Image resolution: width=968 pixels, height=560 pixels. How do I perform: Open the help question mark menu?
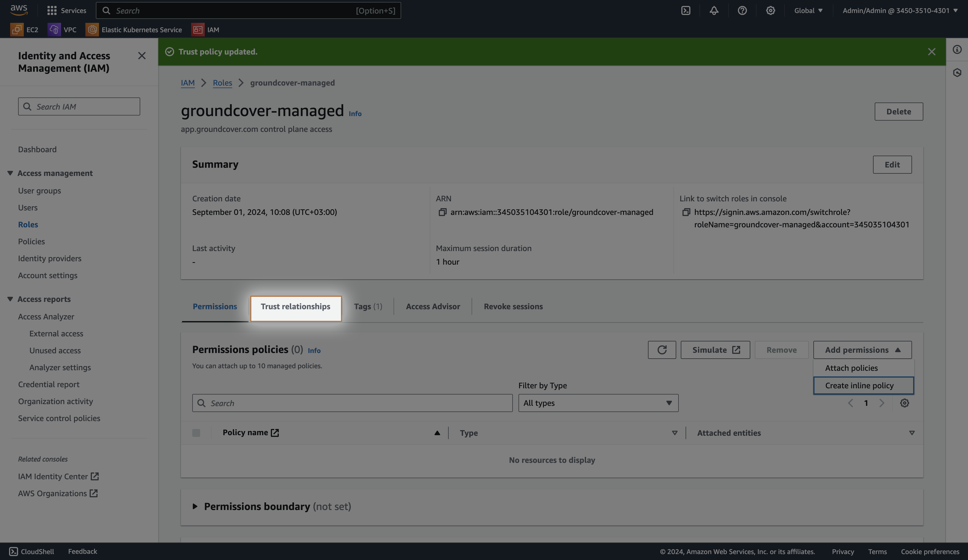coord(742,10)
